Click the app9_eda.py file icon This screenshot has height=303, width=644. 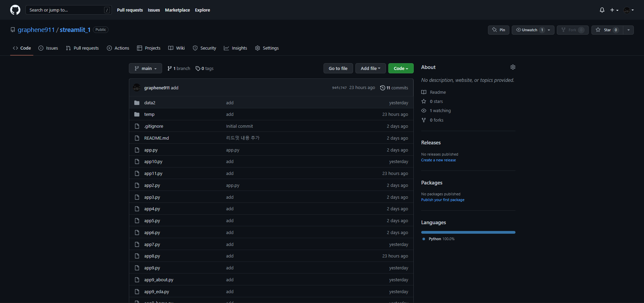[x=137, y=291]
